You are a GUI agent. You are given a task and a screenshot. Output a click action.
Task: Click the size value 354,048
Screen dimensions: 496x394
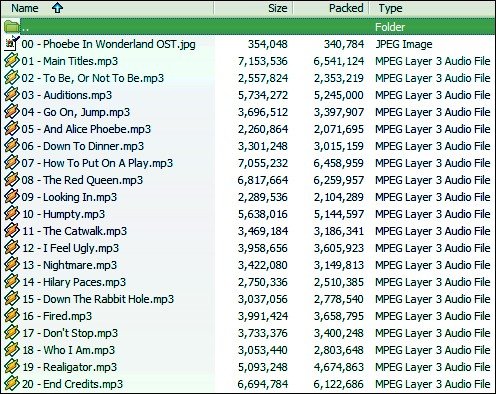268,44
